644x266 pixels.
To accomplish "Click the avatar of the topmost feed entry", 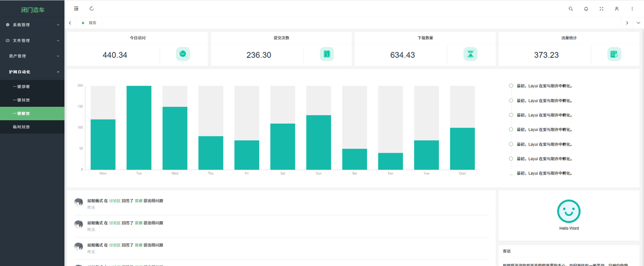I will tap(78, 202).
